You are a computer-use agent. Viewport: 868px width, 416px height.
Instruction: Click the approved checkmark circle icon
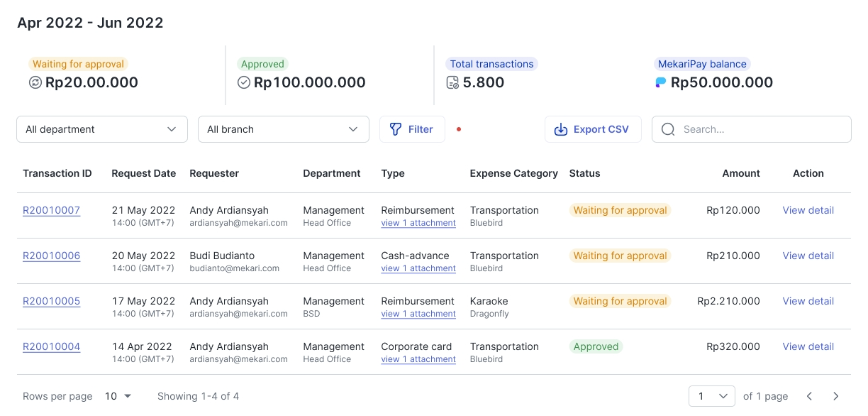click(x=244, y=82)
